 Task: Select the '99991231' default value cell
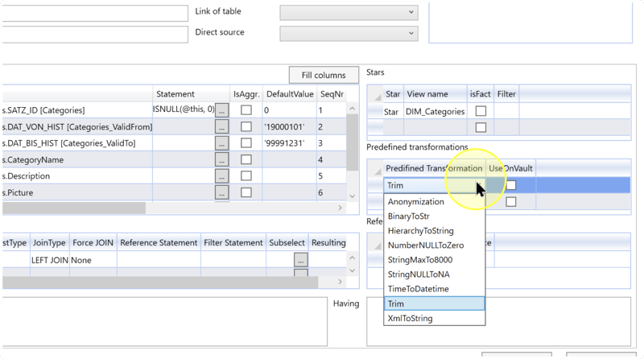[x=290, y=143]
